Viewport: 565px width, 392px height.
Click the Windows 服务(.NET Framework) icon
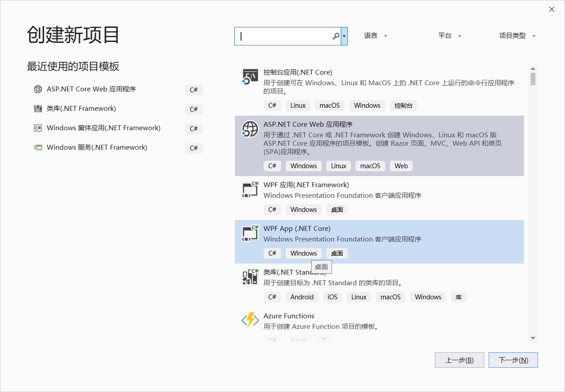click(38, 147)
